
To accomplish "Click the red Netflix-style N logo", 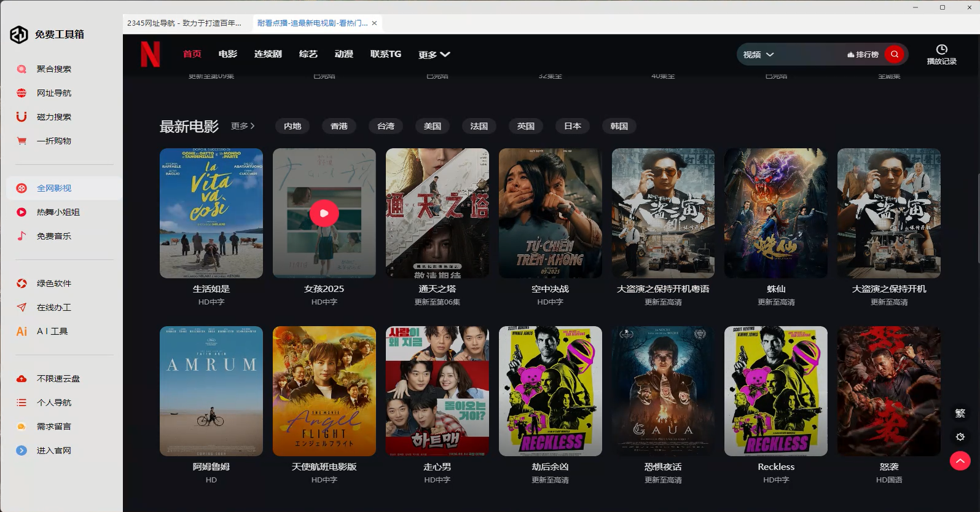I will pos(150,54).
